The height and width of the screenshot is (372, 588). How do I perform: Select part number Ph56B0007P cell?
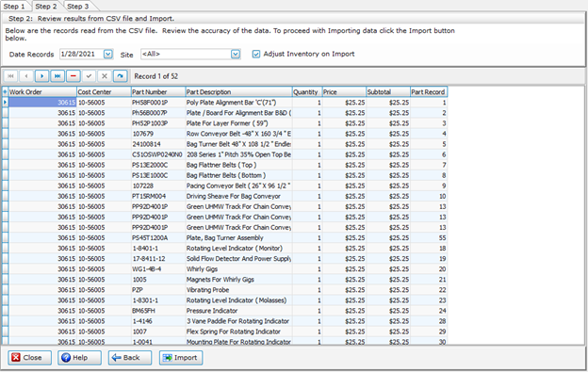click(158, 113)
